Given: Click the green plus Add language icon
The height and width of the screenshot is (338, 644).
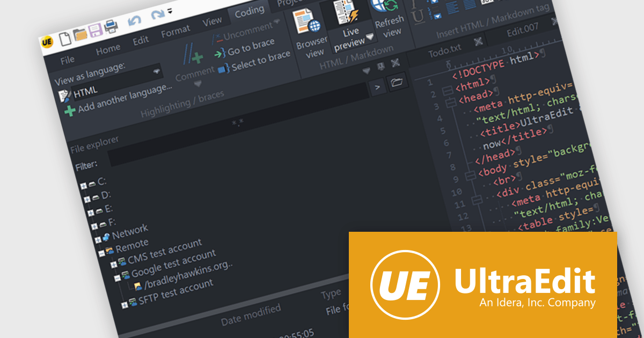Looking at the screenshot, I should (70, 111).
